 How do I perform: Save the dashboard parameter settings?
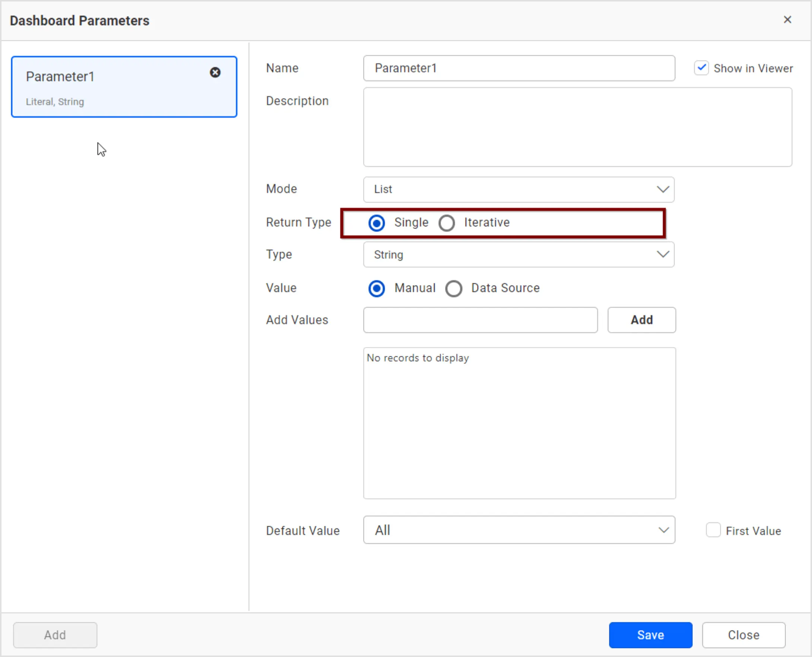point(650,635)
